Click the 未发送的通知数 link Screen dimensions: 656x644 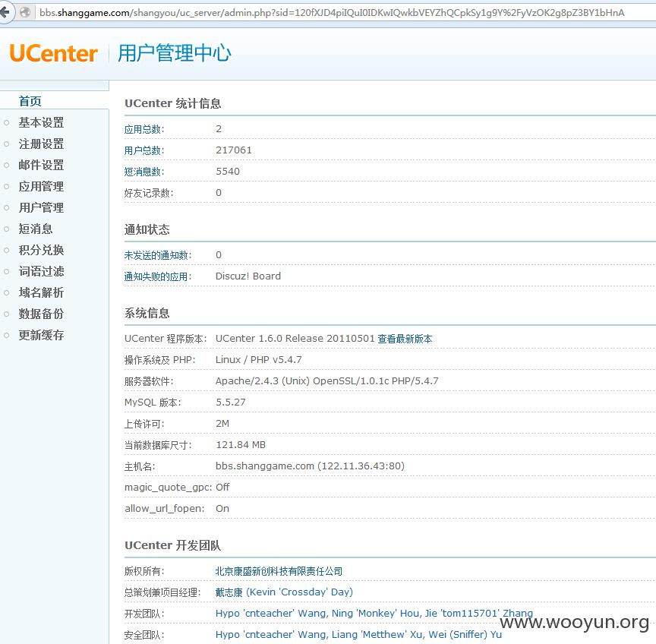tap(158, 255)
